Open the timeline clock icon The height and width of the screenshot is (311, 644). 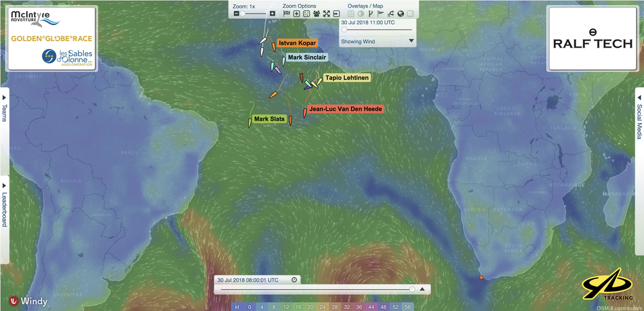click(294, 280)
